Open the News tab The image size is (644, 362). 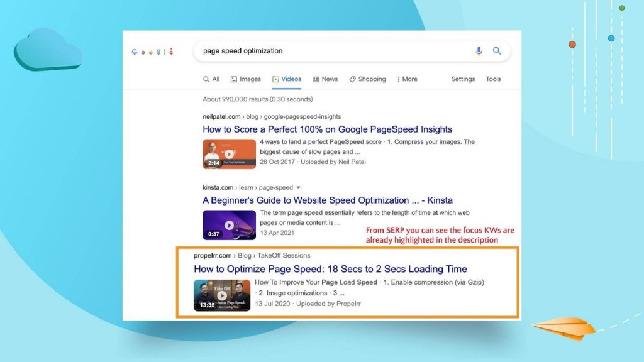325,79
